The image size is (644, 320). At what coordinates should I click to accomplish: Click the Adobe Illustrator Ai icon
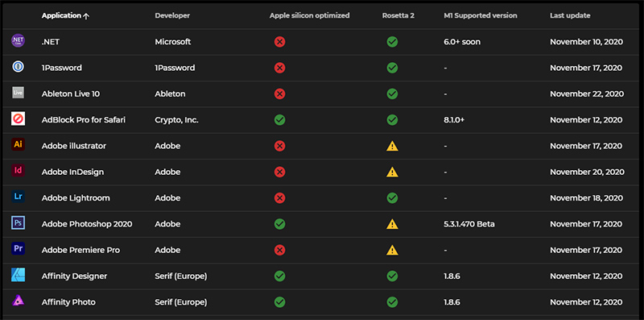[x=18, y=144]
